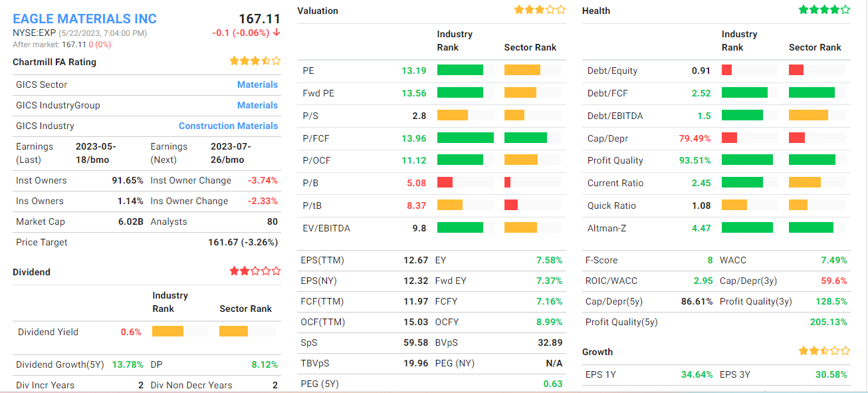This screenshot has width=868, height=393.
Task: Click the F-Score value 8
Action: tap(710, 260)
